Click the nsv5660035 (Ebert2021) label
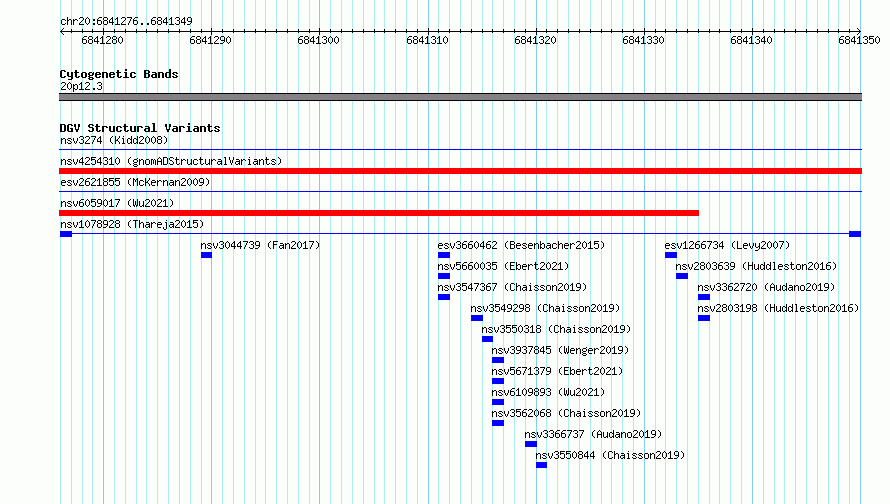Screen dimensions: 890x504 503,266
